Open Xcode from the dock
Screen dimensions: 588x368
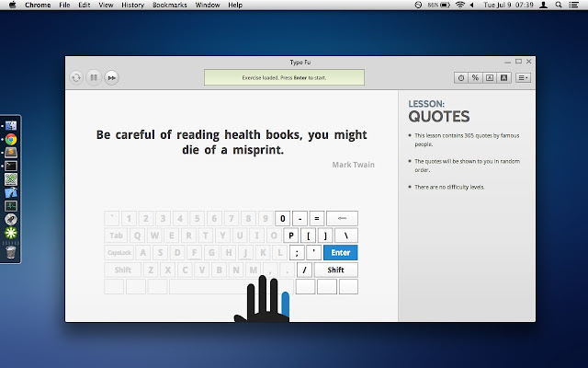tap(11, 192)
